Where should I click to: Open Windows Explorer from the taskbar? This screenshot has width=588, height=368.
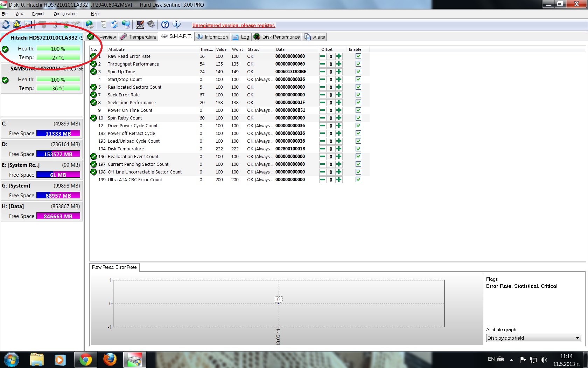click(x=37, y=360)
